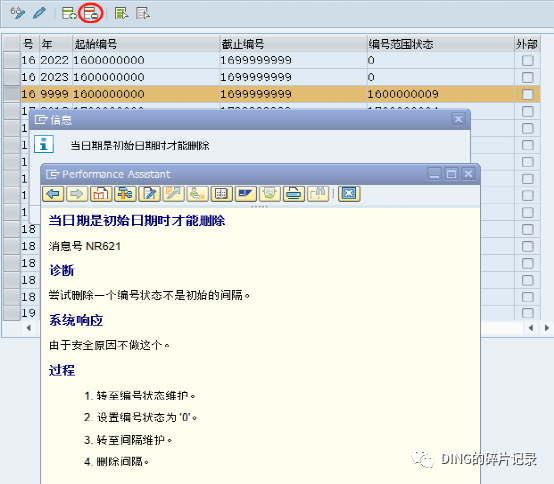Open Application Help book icon
The image size is (554, 484).
point(101,194)
